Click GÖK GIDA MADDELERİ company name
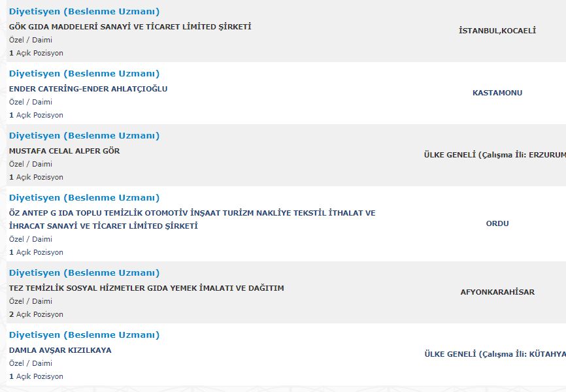 click(x=130, y=27)
